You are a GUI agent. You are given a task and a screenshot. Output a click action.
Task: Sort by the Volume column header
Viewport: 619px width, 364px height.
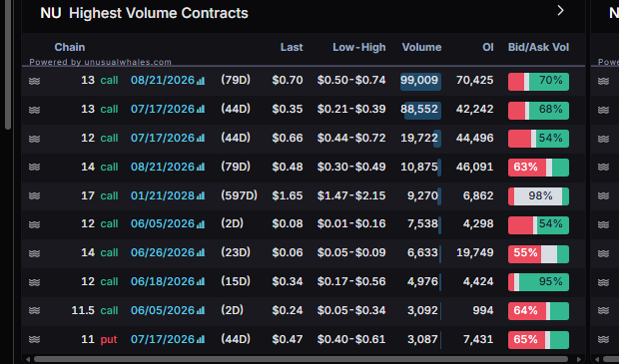point(421,47)
